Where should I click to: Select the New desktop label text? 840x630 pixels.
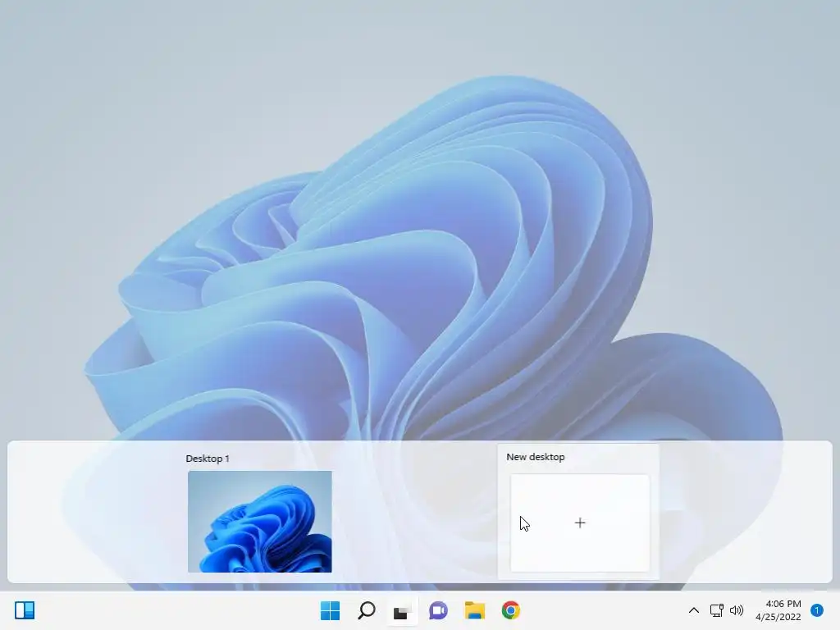(536, 457)
